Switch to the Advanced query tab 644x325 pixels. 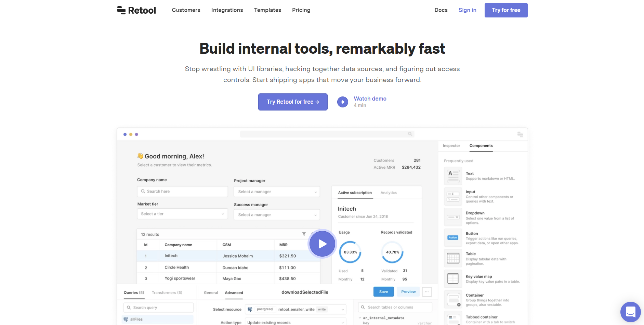point(234,292)
